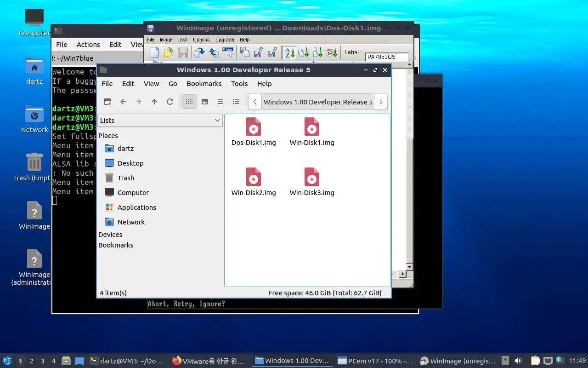Screen dimensions: 588x368
Task: Click Windows 1.00 Developer Release 5 path button
Action: tap(318, 102)
